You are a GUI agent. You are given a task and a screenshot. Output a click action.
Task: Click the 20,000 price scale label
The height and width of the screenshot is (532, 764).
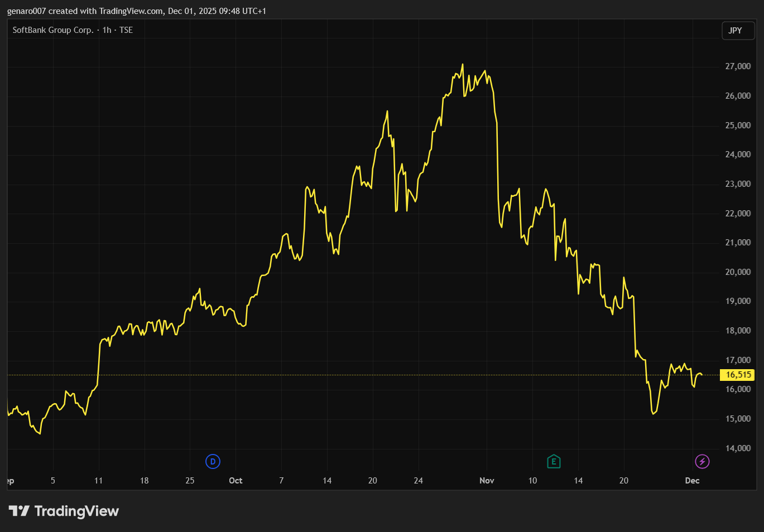point(738,272)
